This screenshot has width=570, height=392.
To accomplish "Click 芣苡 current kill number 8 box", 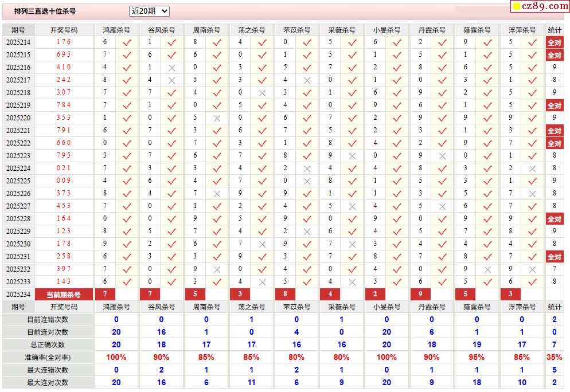I will click(286, 294).
